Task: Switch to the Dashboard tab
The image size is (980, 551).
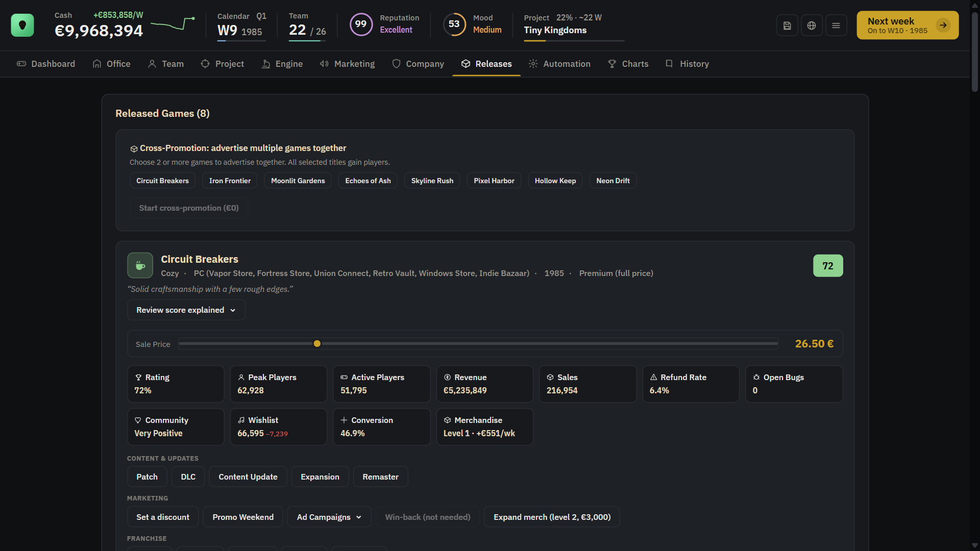Action: pos(46,64)
